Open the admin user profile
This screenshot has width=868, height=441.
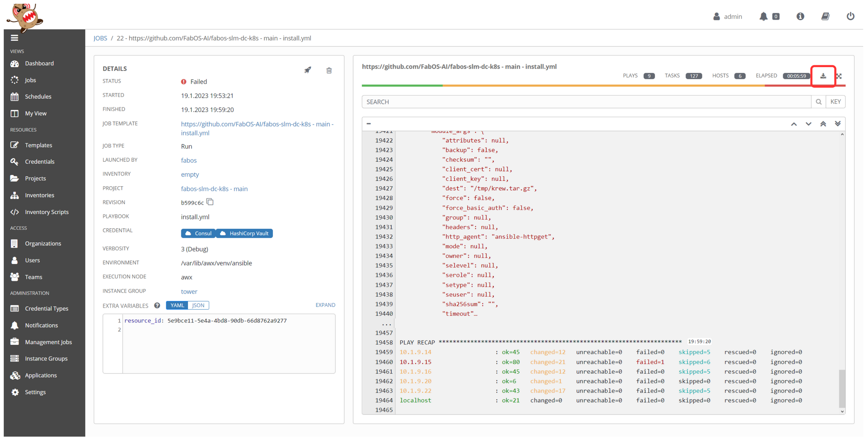coord(727,16)
